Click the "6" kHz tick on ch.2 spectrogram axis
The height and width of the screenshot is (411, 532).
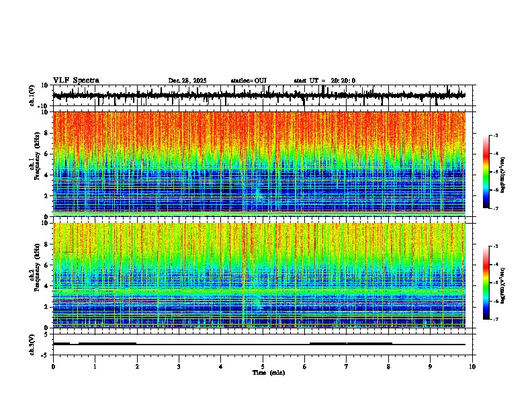[46, 265]
